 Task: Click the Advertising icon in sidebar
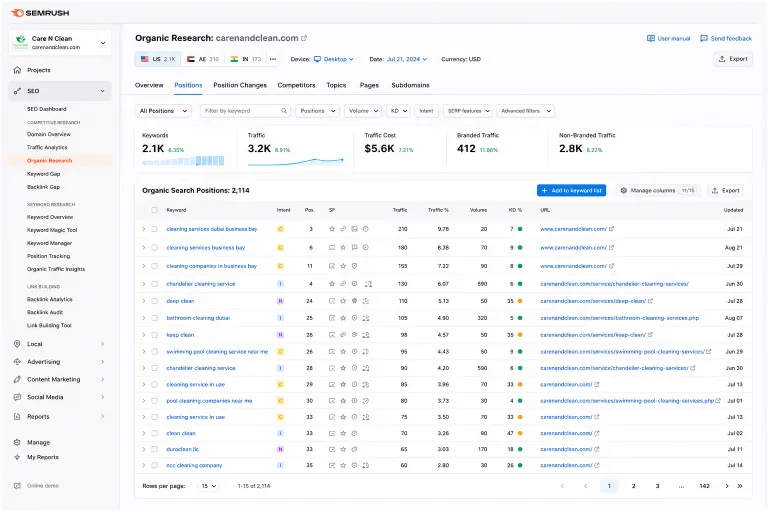point(17,362)
